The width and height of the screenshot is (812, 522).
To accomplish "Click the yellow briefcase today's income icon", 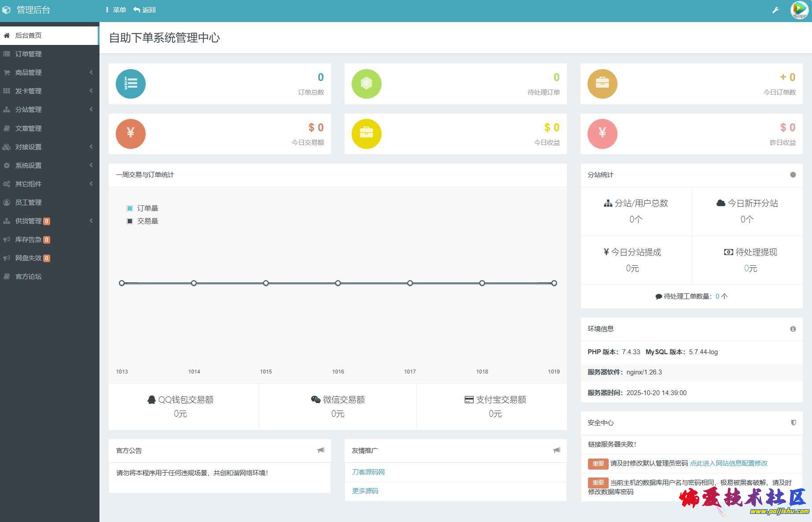I will (366, 134).
